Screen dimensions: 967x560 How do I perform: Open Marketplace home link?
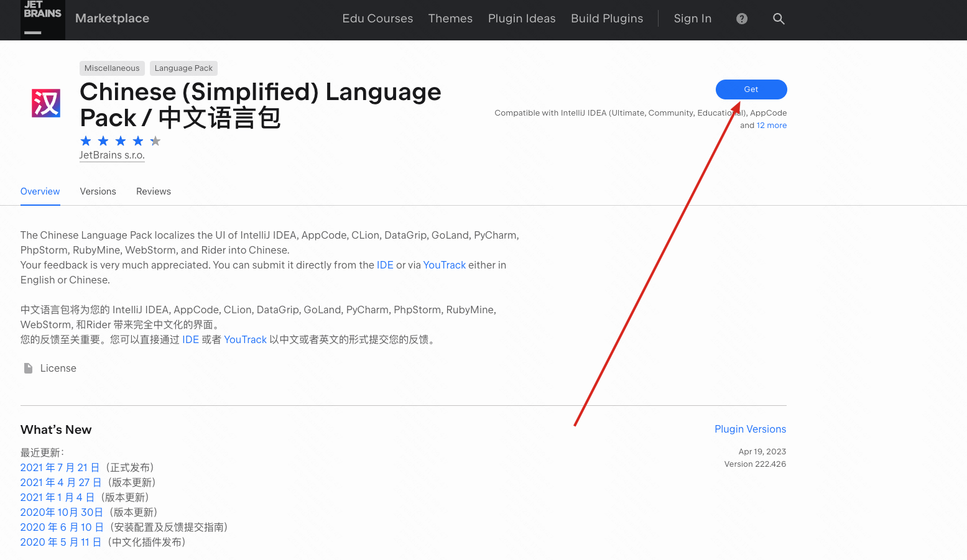112,19
